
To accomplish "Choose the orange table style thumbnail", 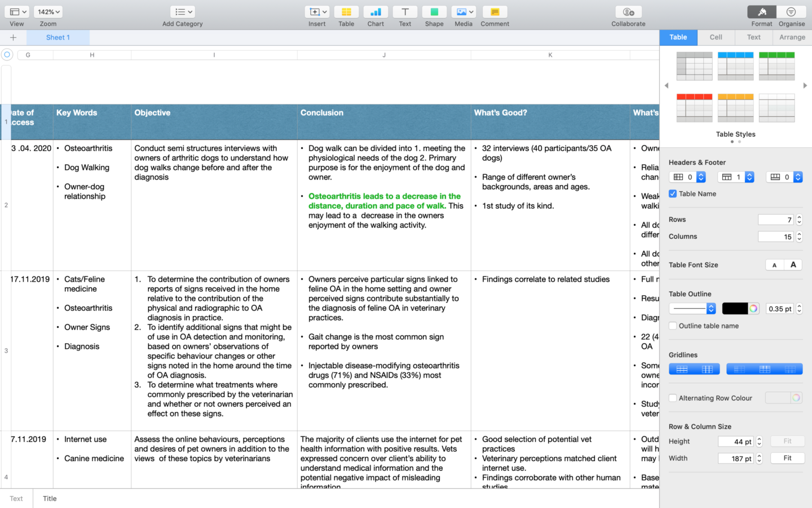I will (x=736, y=108).
